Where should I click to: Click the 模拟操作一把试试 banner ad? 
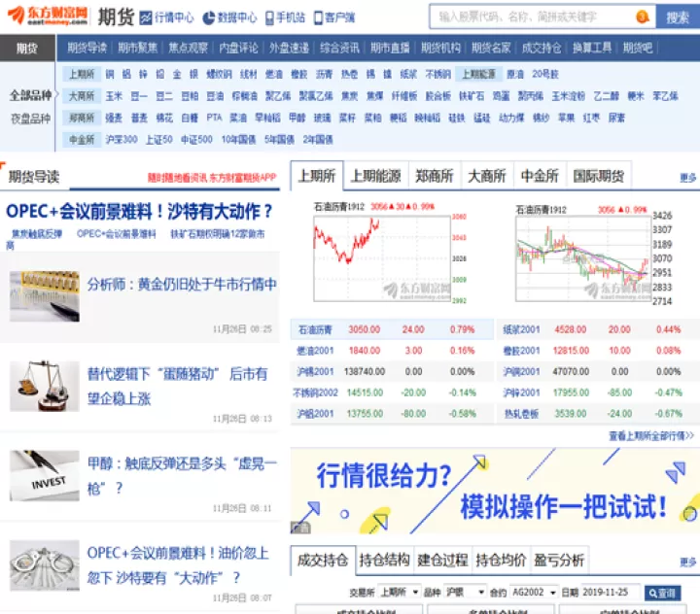pos(495,491)
